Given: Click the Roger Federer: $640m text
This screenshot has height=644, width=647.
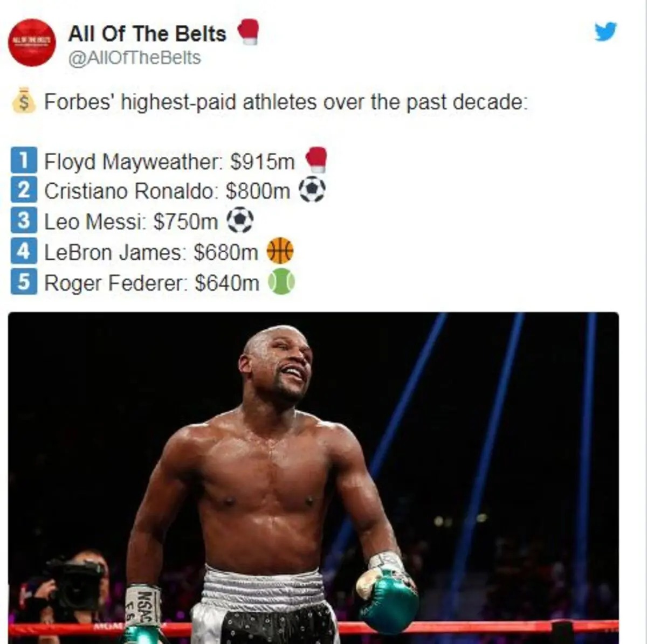Looking at the screenshot, I should (x=152, y=282).
